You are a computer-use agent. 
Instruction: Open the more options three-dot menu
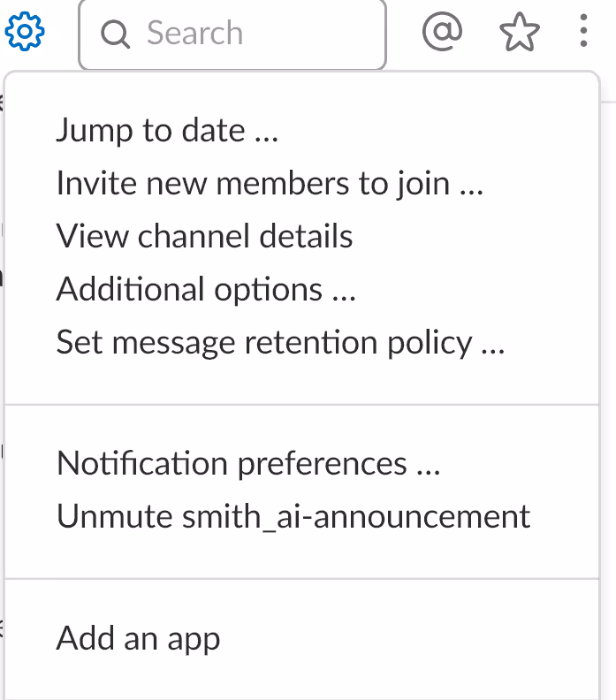[583, 31]
